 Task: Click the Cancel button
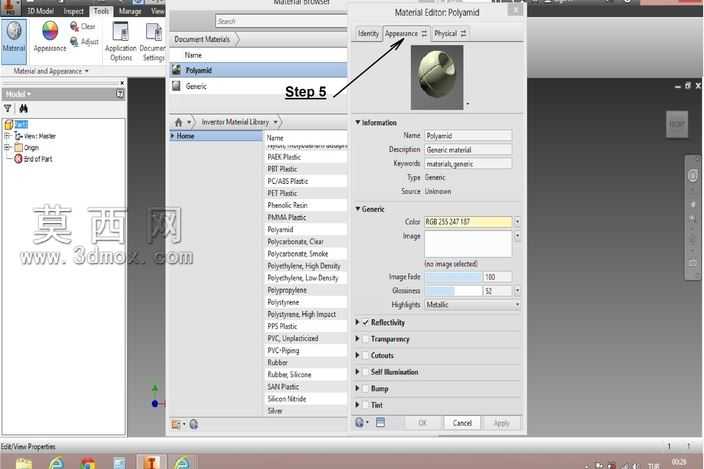[462, 423]
